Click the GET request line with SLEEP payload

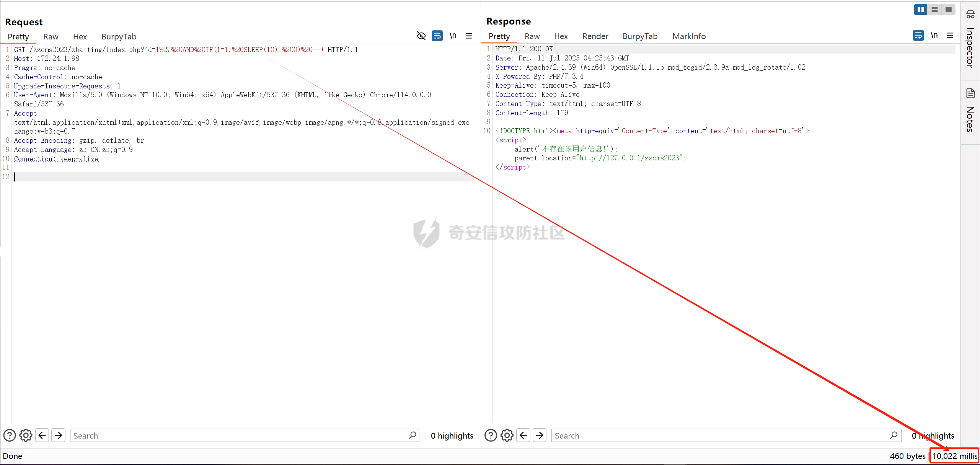pos(186,50)
